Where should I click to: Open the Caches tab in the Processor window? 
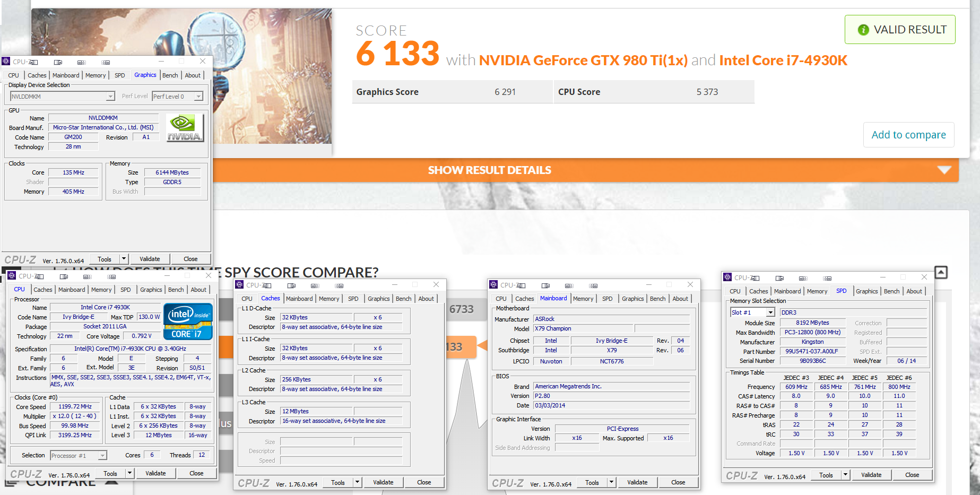43,290
